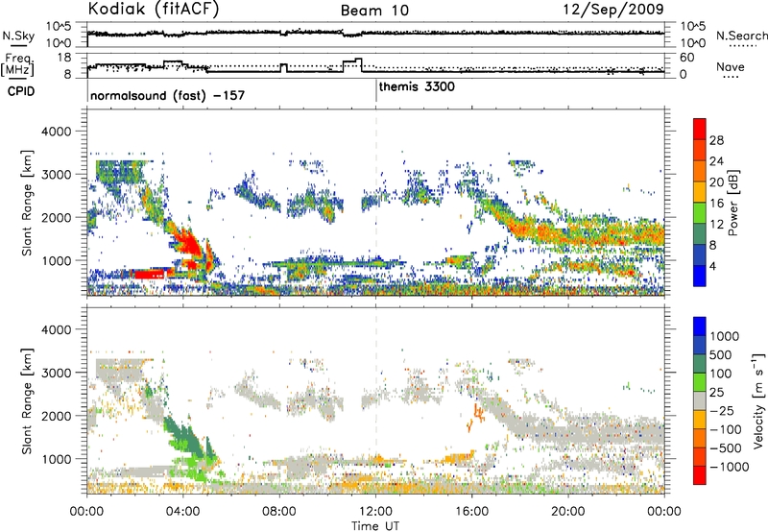Click the 'Slant Range [km]' label of velocity panel

click(x=27, y=401)
